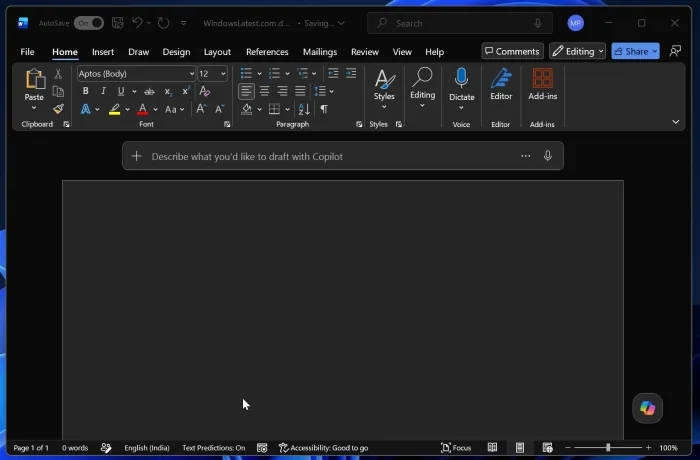Click the spelling proofing status icon
This screenshot has height=460, width=700.
click(106, 447)
